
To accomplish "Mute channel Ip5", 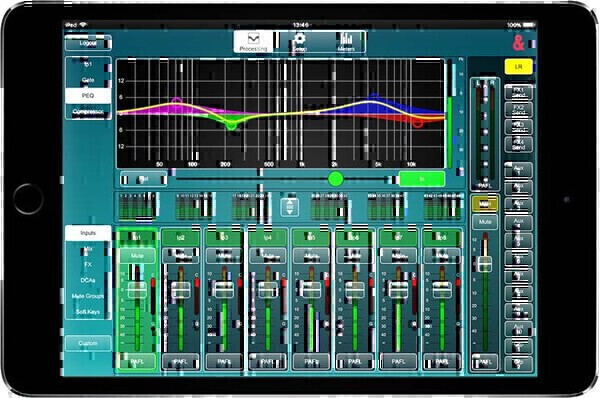I will click(311, 255).
